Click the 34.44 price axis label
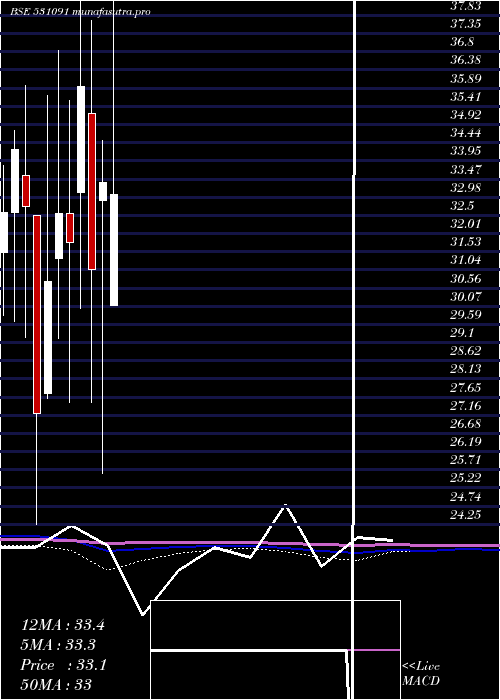This screenshot has height=700, width=500. click(466, 133)
